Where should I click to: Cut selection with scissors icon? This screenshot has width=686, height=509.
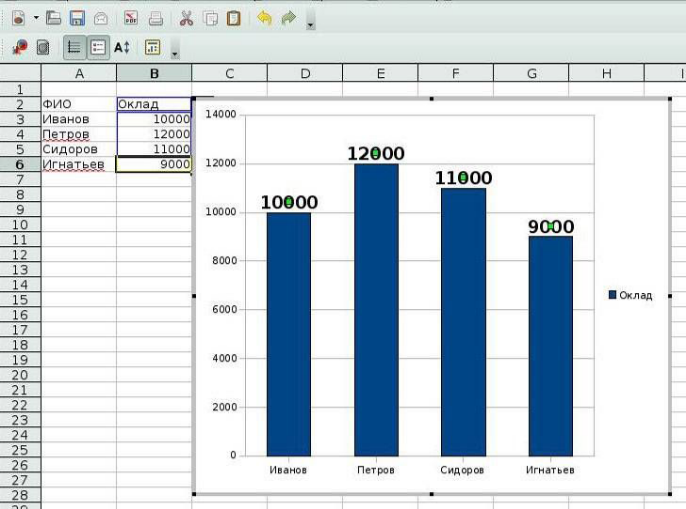pos(186,18)
